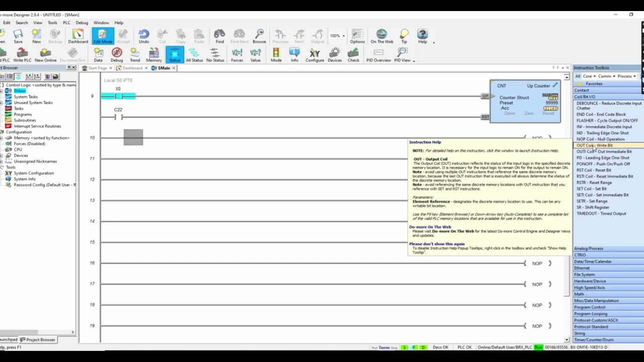Viewport: 644px width, 362px height.
Task: Open the View menu
Action: pyautogui.click(x=38, y=23)
